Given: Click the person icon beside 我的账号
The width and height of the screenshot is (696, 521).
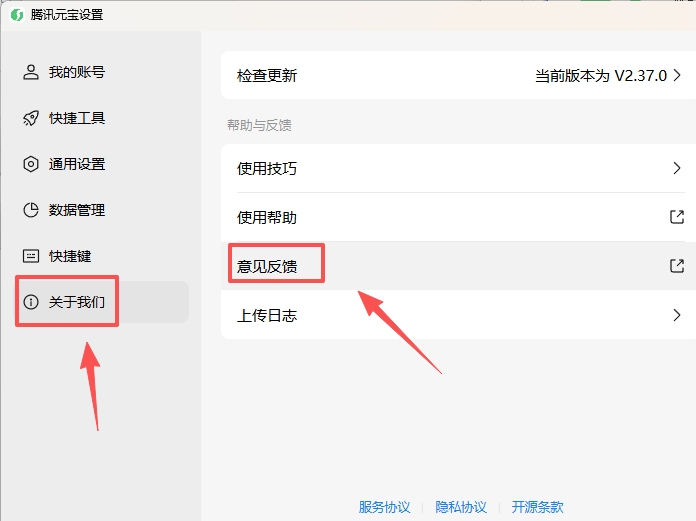Looking at the screenshot, I should point(31,72).
